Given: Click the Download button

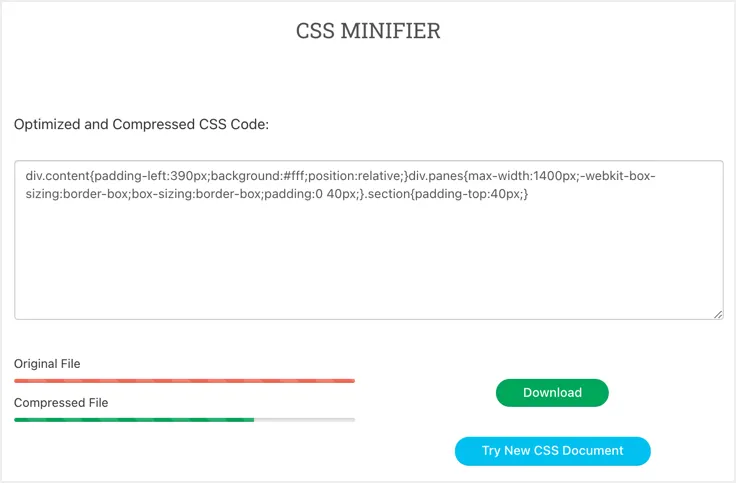Looking at the screenshot, I should coord(552,393).
